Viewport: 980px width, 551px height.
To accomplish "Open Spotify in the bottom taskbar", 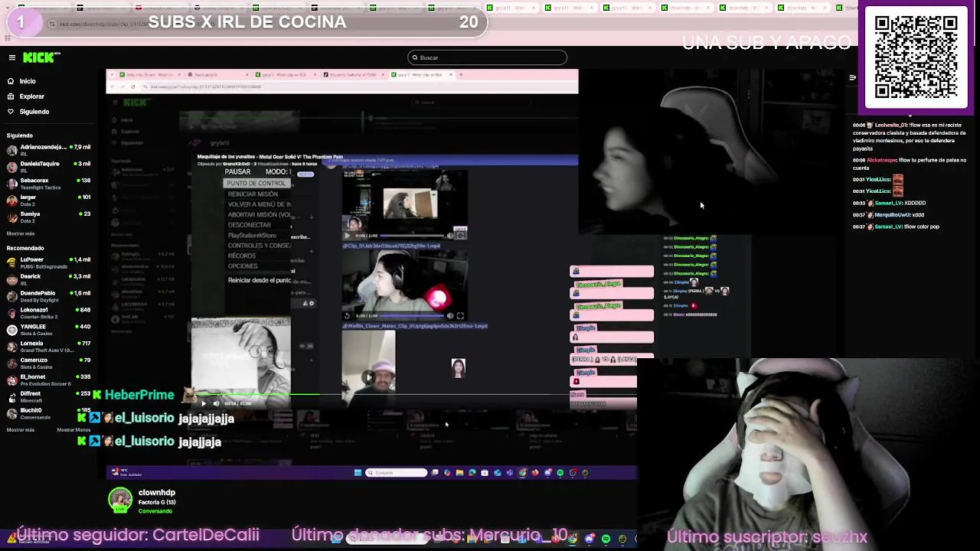I will [606, 540].
